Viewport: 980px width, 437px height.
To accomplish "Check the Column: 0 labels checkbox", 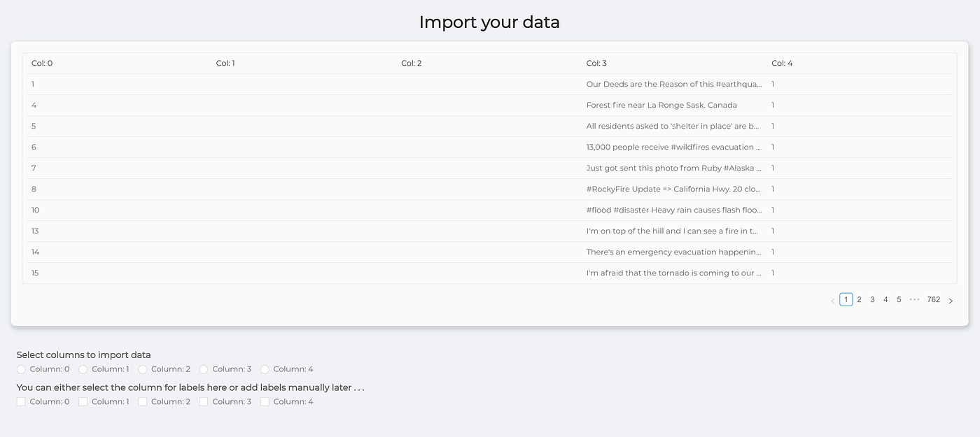I will coord(21,401).
